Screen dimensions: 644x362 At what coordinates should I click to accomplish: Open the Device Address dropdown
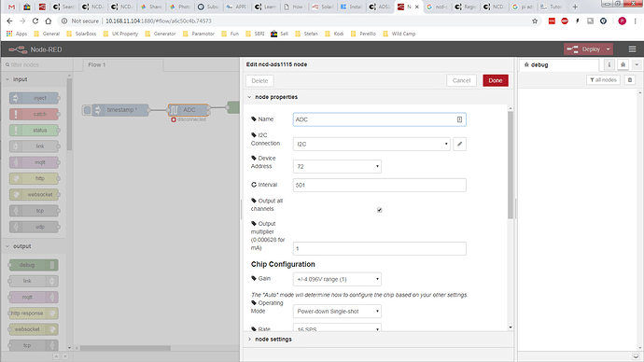[x=337, y=167]
